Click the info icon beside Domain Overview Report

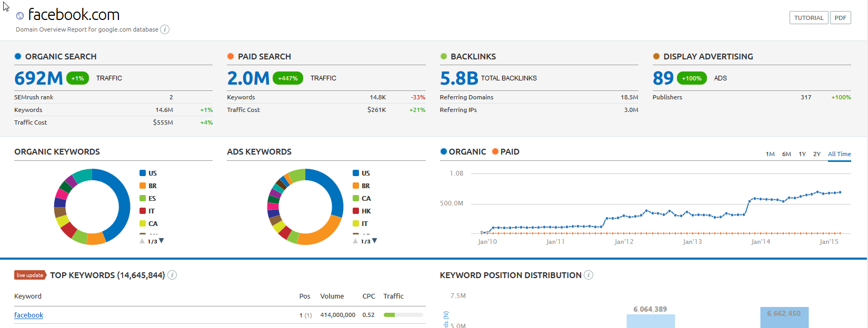[165, 29]
